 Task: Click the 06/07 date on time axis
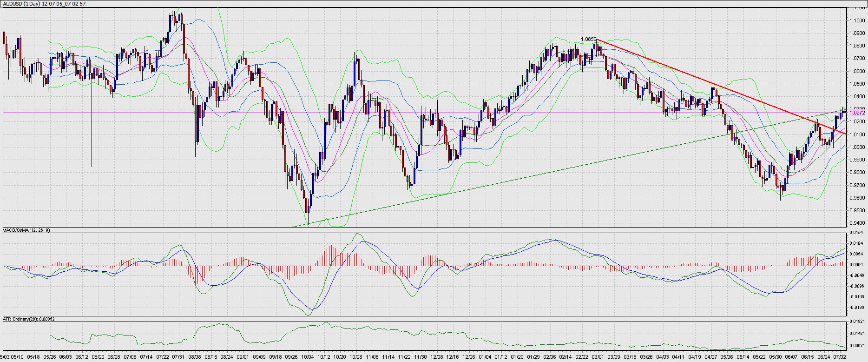coord(791,357)
